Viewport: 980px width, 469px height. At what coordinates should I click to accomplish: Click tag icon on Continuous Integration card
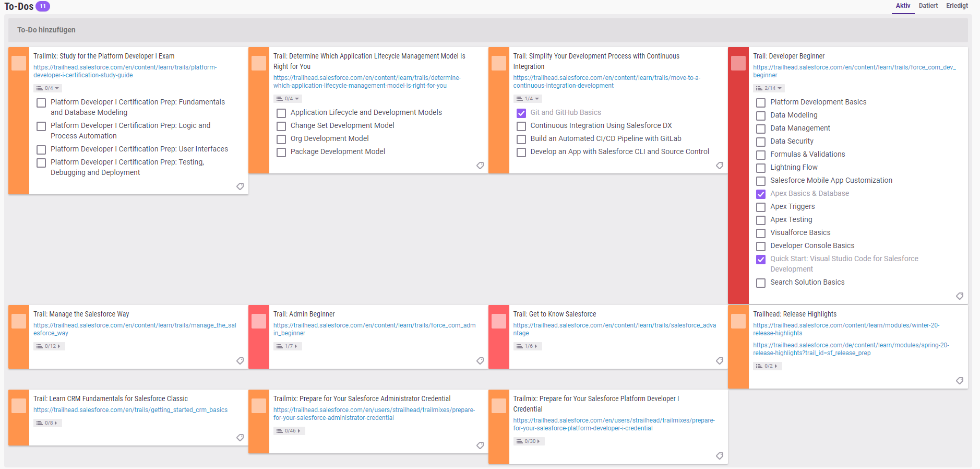(x=720, y=166)
